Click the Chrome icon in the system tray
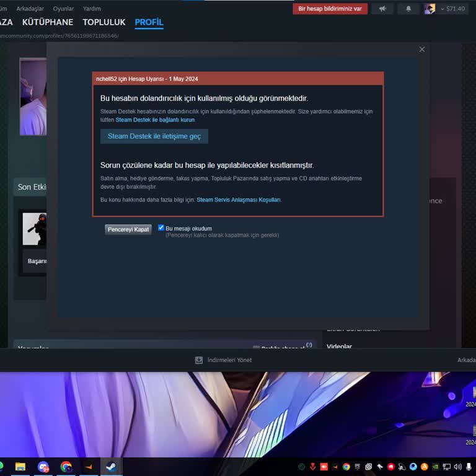The image size is (476, 476). click(346, 467)
